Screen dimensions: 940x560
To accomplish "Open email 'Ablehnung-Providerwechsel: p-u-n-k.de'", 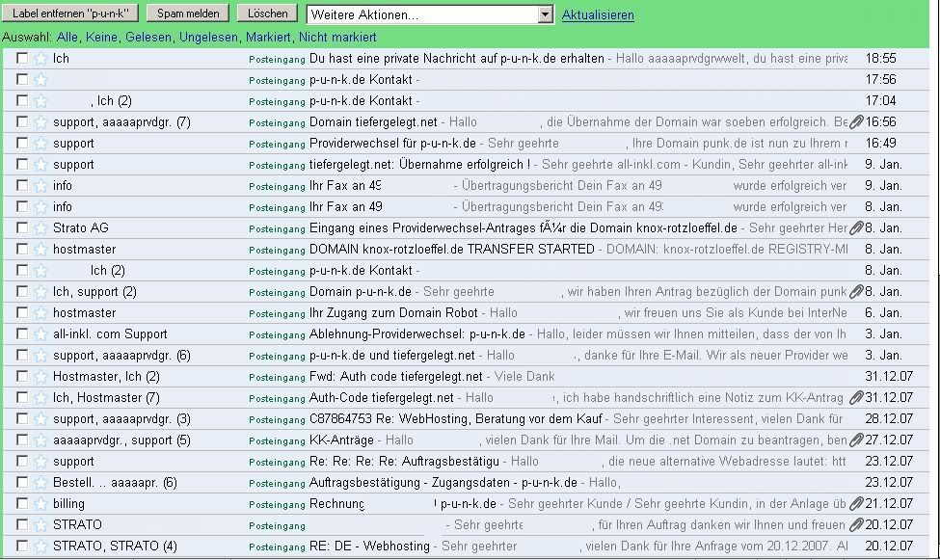I will [x=417, y=333].
